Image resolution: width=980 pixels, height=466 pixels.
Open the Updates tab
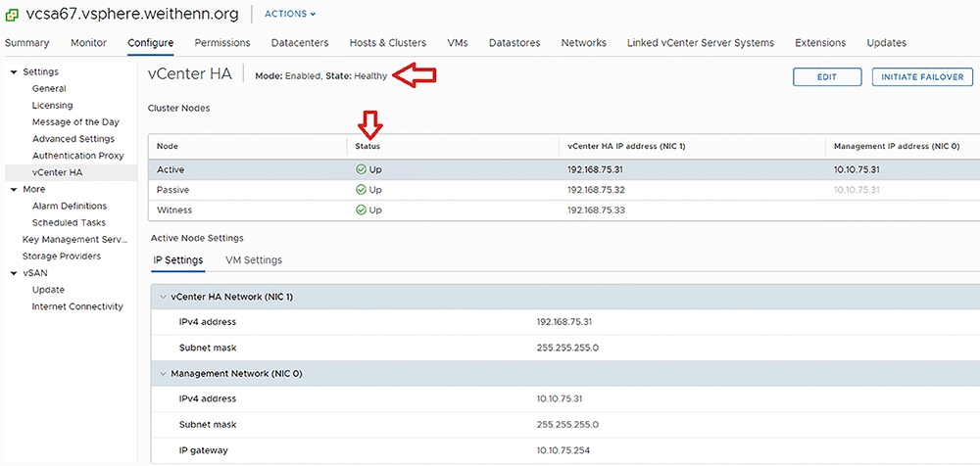[886, 42]
